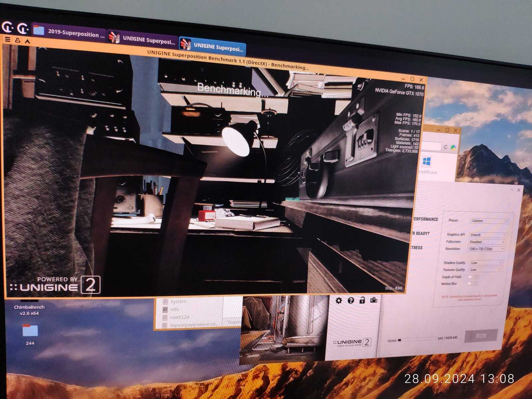
Task: Click the FPS: 185.6 readout
Action: pyautogui.click(x=414, y=87)
